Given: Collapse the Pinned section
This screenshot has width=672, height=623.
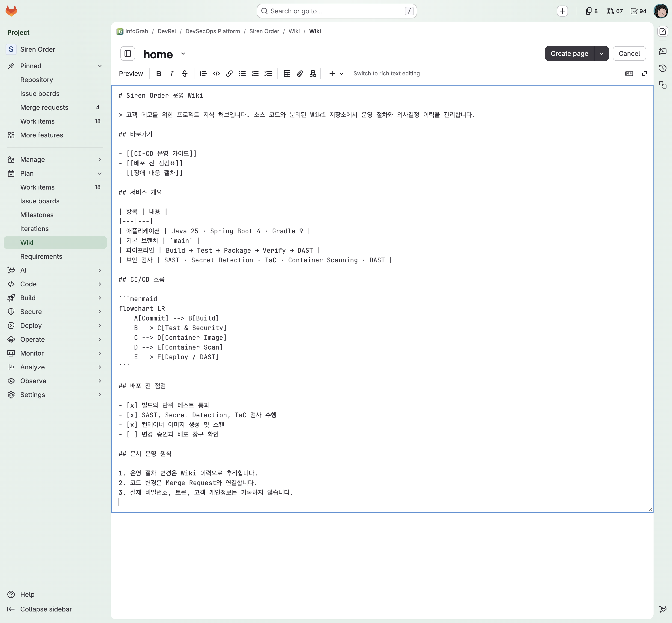Looking at the screenshot, I should (x=99, y=66).
